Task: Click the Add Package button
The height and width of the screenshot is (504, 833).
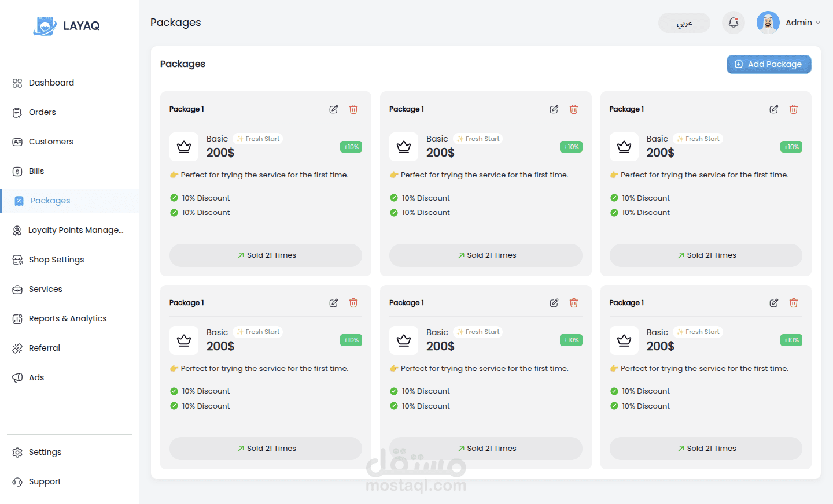Action: point(769,64)
